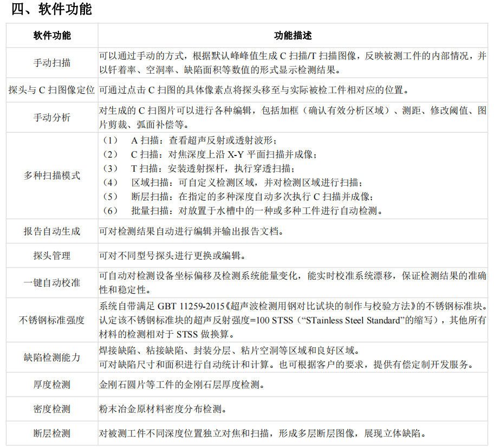Click the line 性和稳定性
The width and height of the screenshot is (494, 448).
pyautogui.click(x=125, y=289)
